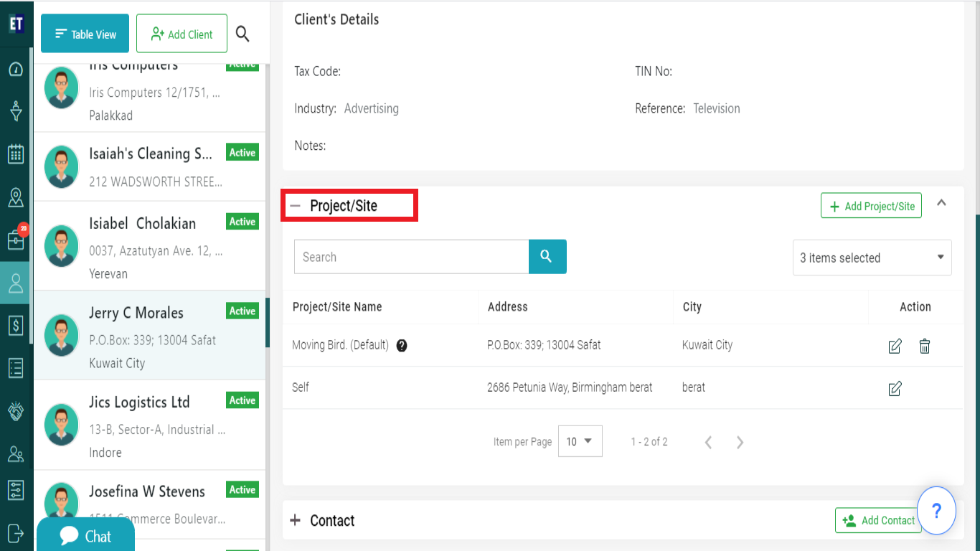This screenshot has height=551, width=980.
Task: Click Isaiah's Cleaning avatar thumbnail
Action: 61,167
